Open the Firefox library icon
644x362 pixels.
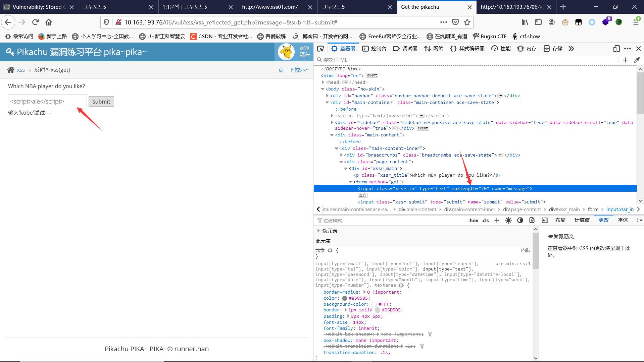pos(525,22)
